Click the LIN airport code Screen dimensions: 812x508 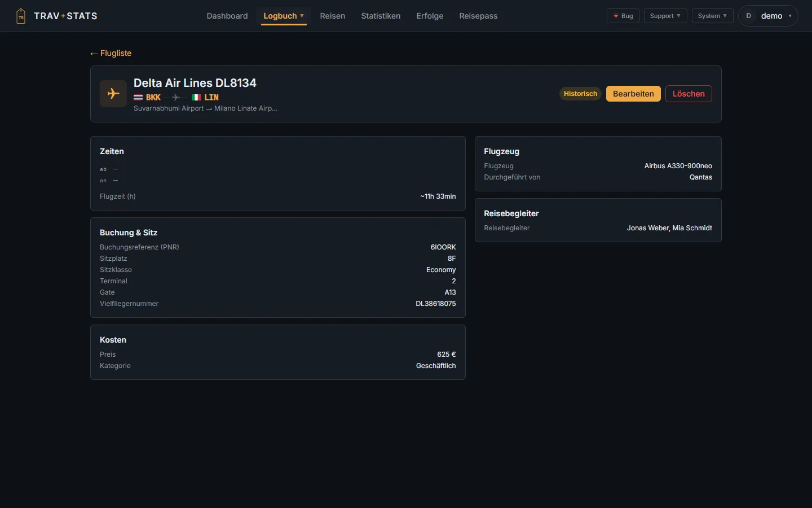tap(211, 98)
